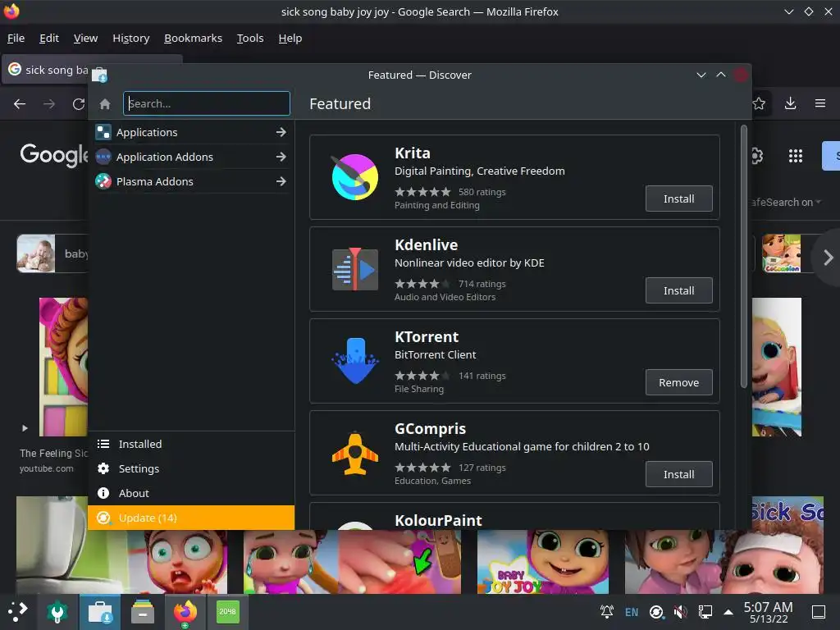Open the 2048 game taskbar icon
The height and width of the screenshot is (630, 840).
point(228,612)
